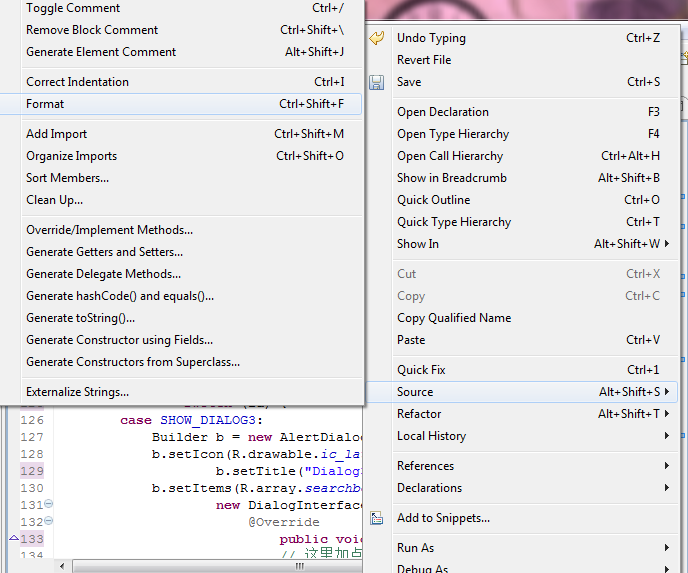Choose Generate Delegate Methods
The height and width of the screenshot is (573, 688).
point(182,274)
